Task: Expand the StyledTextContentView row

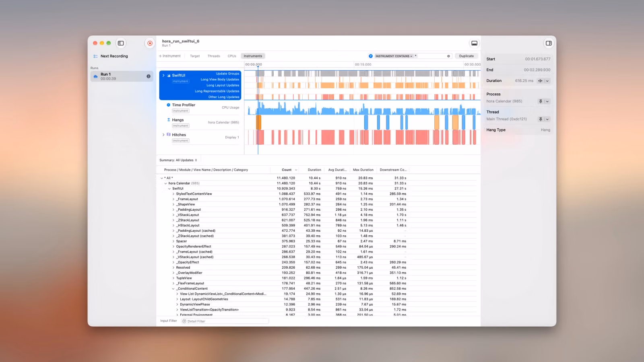Action: [x=173, y=194]
